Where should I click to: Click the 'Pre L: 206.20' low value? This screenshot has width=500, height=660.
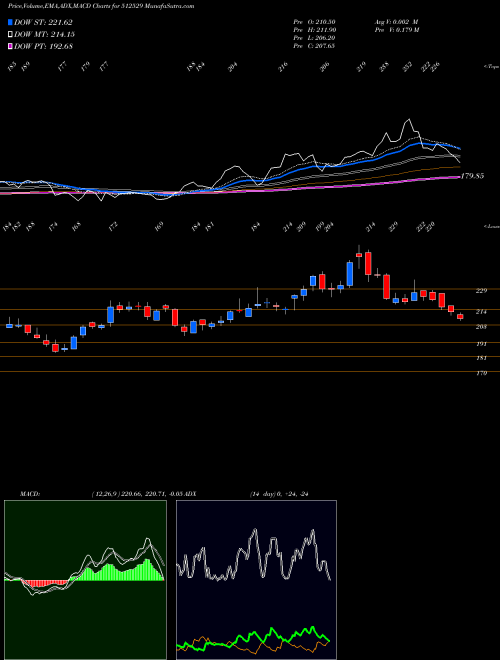click(x=314, y=37)
